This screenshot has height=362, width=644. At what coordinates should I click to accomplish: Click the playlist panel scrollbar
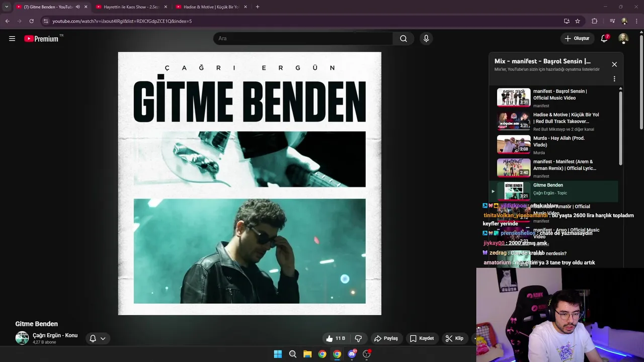tap(620, 127)
